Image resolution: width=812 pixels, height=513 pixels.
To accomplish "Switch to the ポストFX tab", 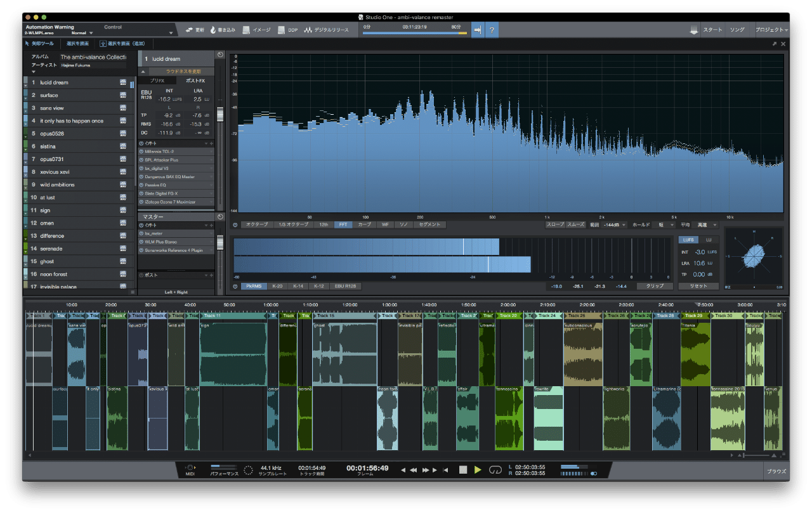I will (x=195, y=81).
